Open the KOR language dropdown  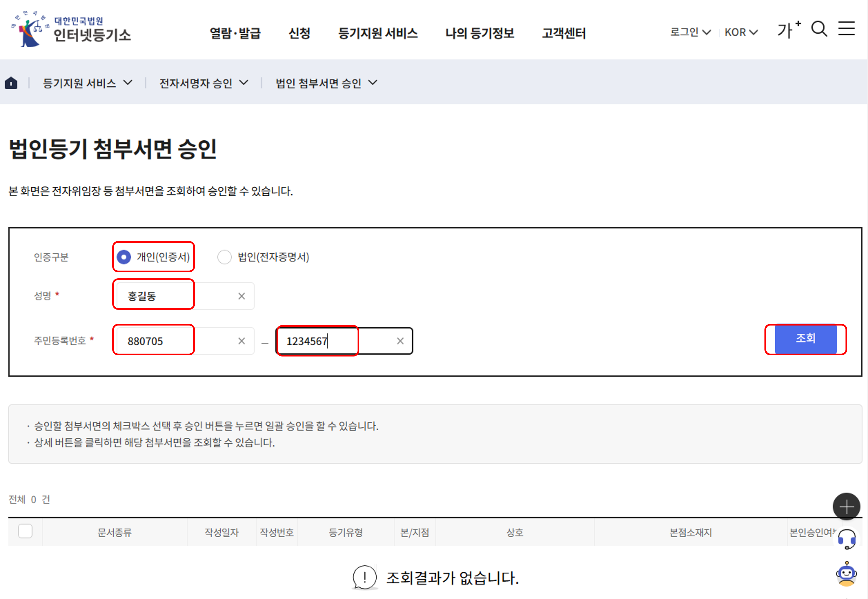click(x=741, y=32)
